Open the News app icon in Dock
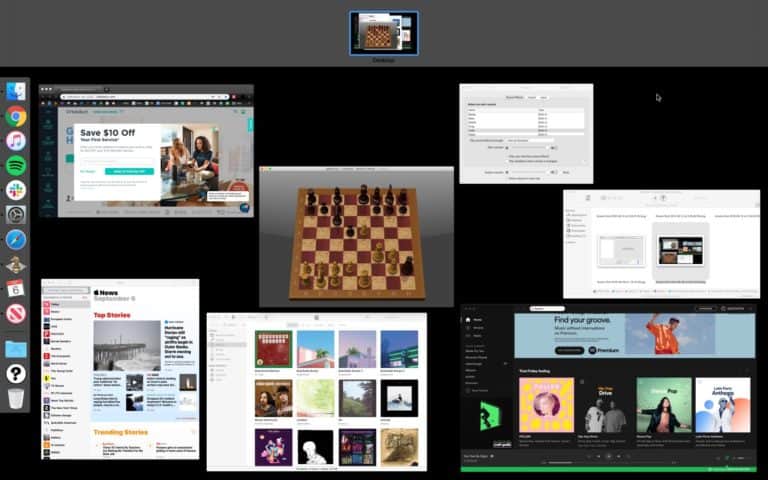 [x=16, y=313]
